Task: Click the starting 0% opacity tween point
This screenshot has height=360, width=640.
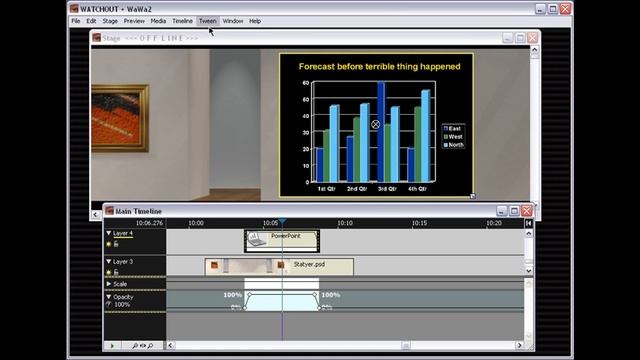Action: click(245, 308)
